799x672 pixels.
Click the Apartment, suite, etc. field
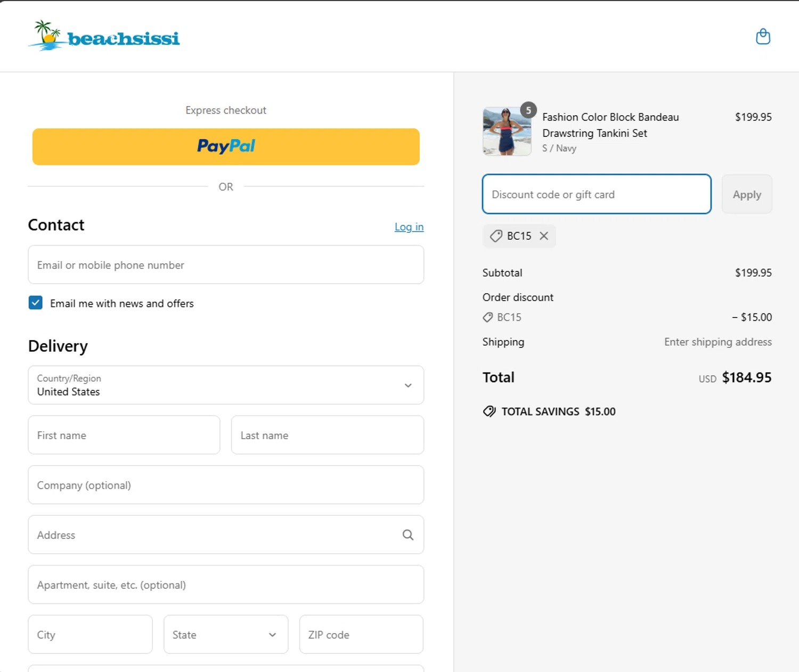pos(226,585)
